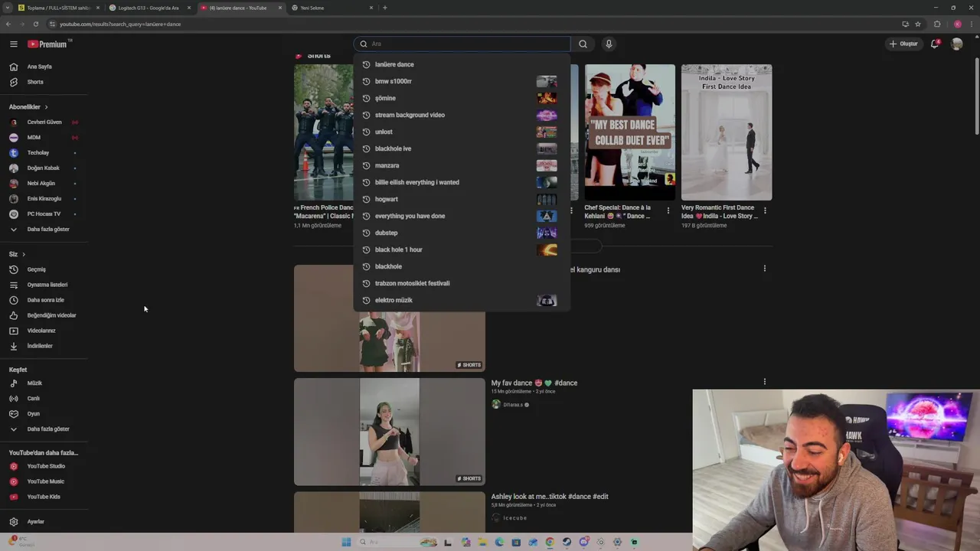The image size is (980, 551).
Task: Start voice search with the microphone
Action: 609,44
